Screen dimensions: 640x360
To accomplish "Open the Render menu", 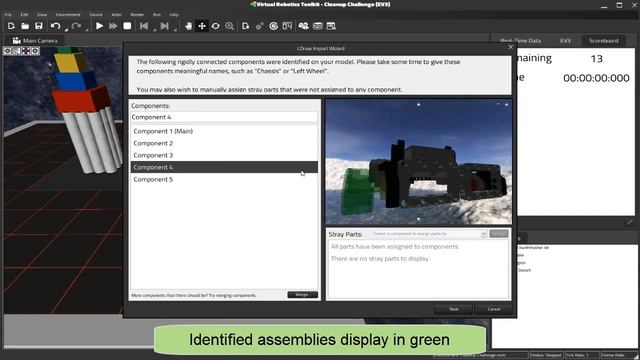I will click(137, 14).
